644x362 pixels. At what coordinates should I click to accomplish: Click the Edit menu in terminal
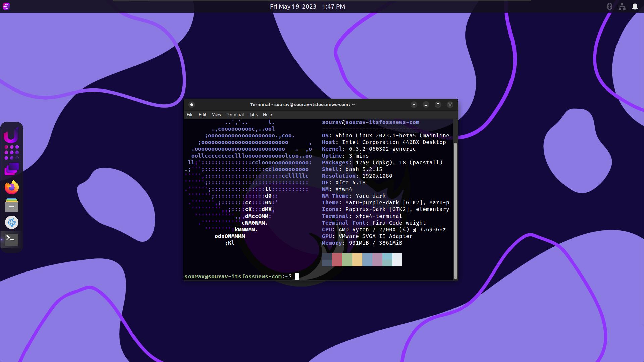coord(203,115)
